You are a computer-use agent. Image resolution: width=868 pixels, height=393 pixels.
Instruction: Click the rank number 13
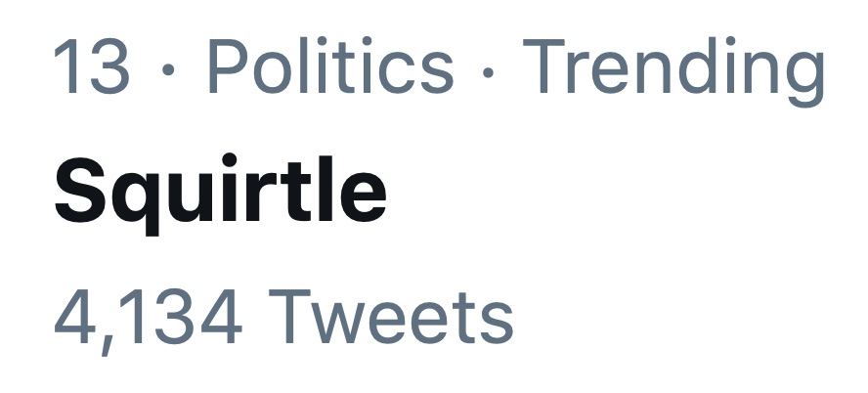click(x=91, y=68)
